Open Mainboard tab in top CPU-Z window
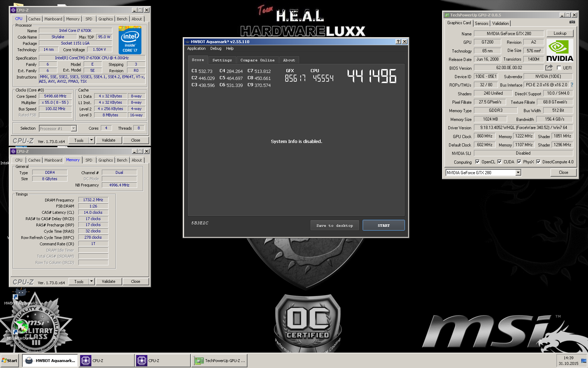The height and width of the screenshot is (368, 588). pyautogui.click(x=53, y=19)
